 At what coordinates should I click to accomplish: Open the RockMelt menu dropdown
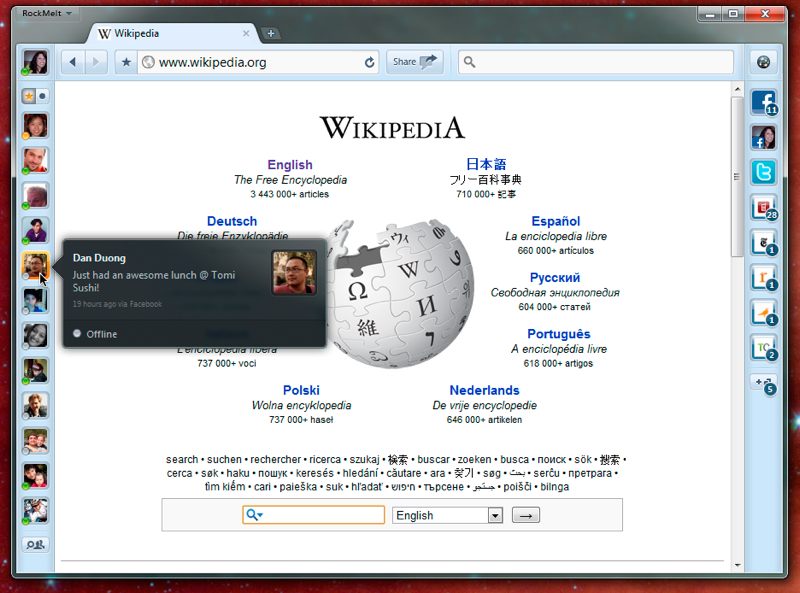pos(47,13)
